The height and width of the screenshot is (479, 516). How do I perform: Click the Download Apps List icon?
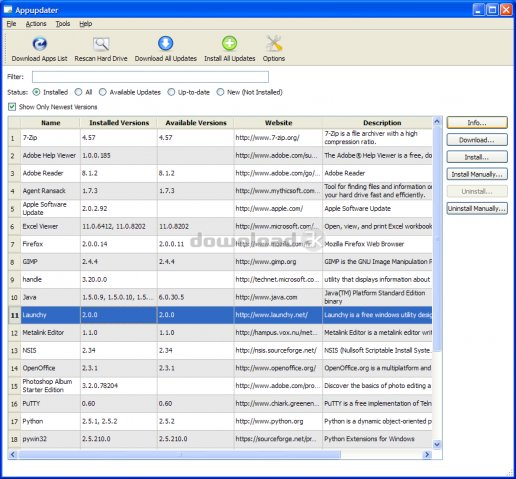tap(40, 44)
